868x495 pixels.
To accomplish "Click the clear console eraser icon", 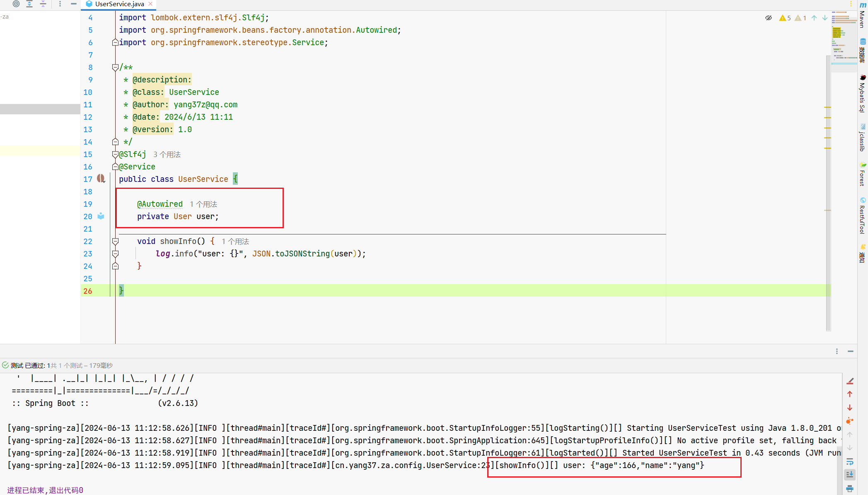I will [x=850, y=381].
